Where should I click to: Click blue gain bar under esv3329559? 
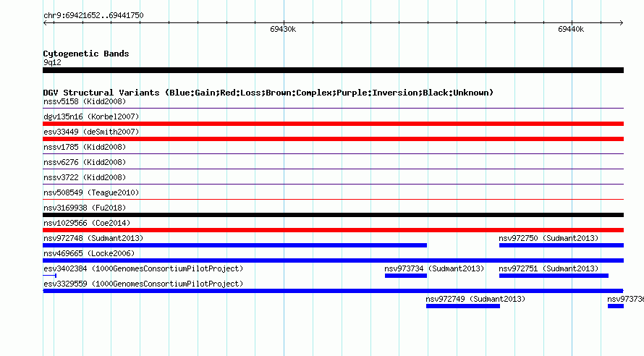point(333,291)
